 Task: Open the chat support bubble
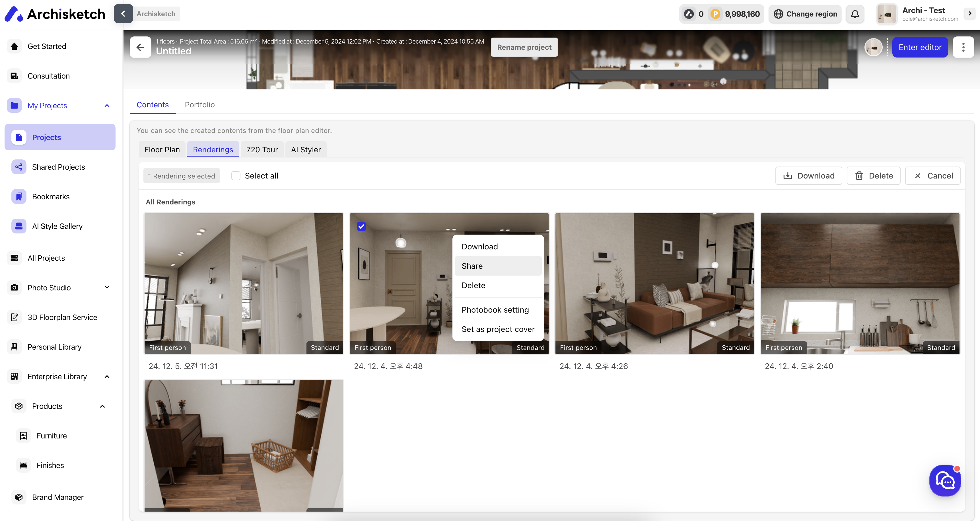945,480
